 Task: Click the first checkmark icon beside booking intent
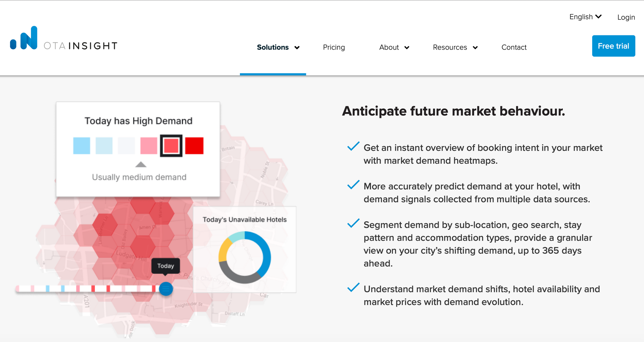tap(353, 146)
